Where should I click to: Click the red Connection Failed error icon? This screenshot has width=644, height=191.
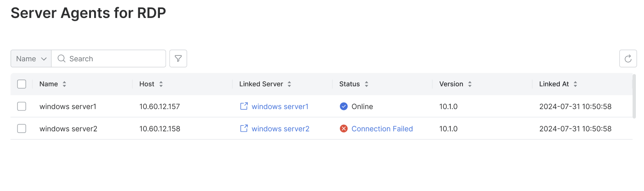point(344,129)
